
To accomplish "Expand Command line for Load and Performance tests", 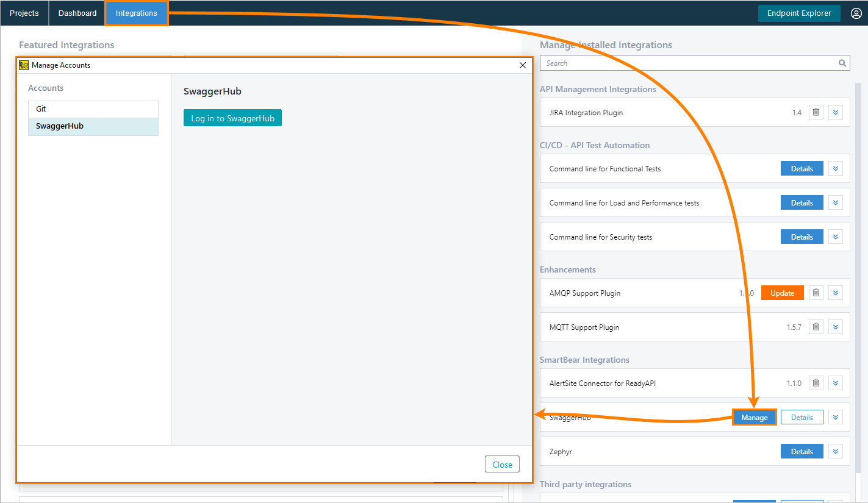I will click(x=836, y=203).
